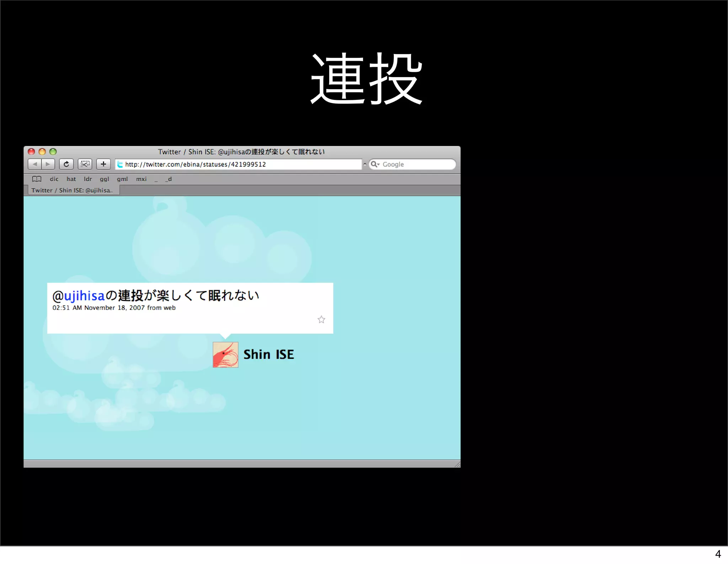Open the bookmarks book icon

pyautogui.click(x=37, y=179)
